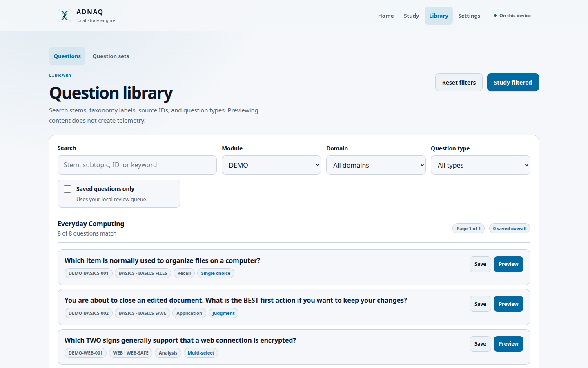Image resolution: width=588 pixels, height=368 pixels.
Task: Preview the encrypted web connection question
Action: (508, 344)
